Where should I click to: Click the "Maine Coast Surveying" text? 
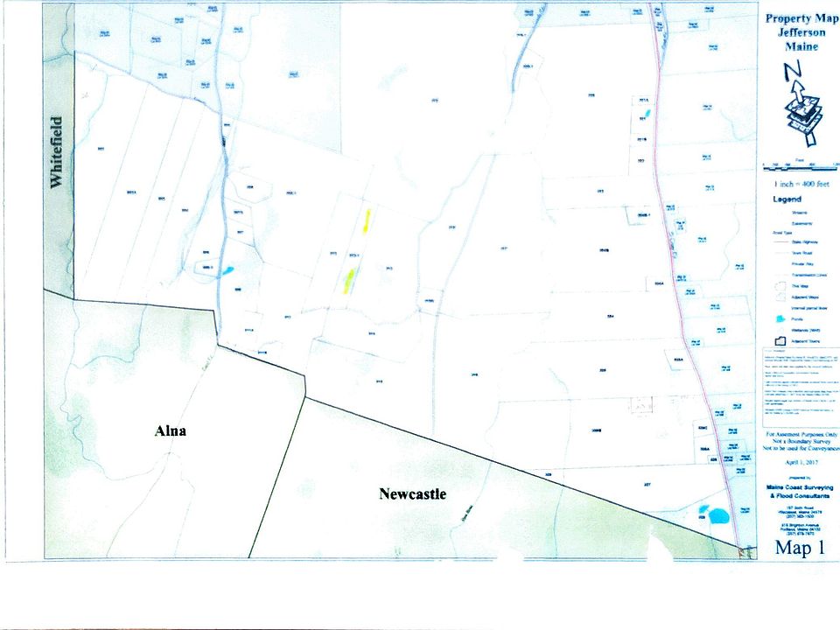(x=800, y=487)
